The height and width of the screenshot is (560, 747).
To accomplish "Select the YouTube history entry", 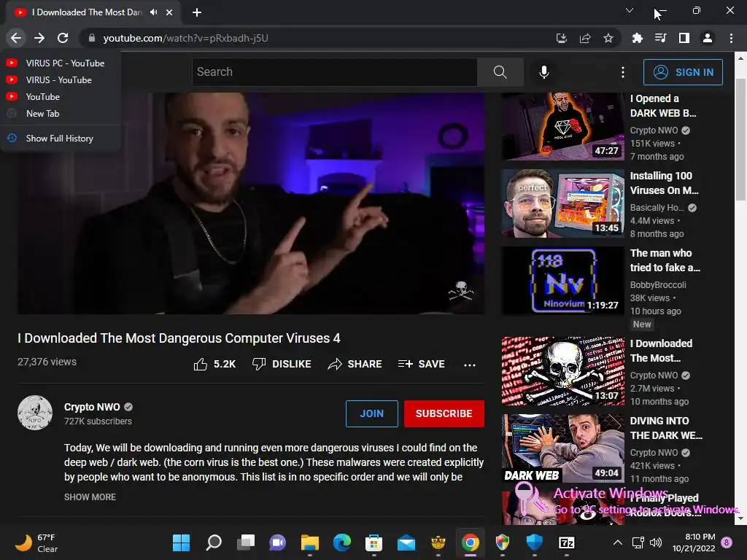I will pyautogui.click(x=61, y=97).
